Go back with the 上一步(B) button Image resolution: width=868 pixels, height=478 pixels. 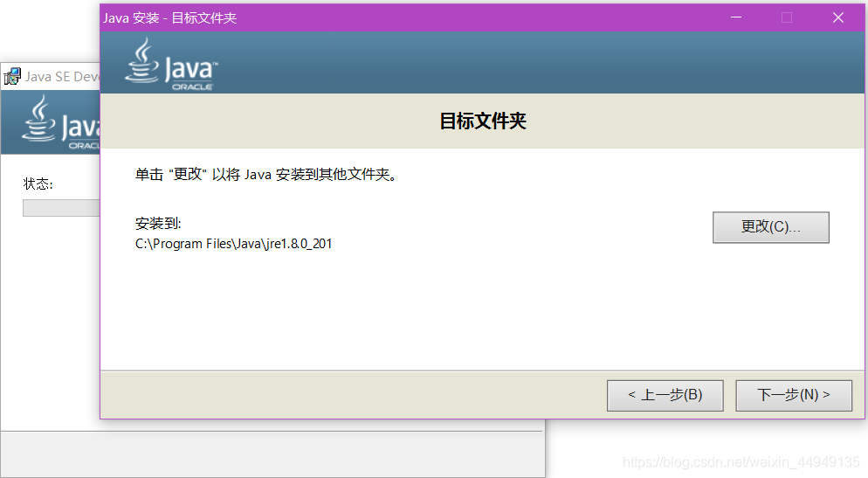pyautogui.click(x=665, y=396)
